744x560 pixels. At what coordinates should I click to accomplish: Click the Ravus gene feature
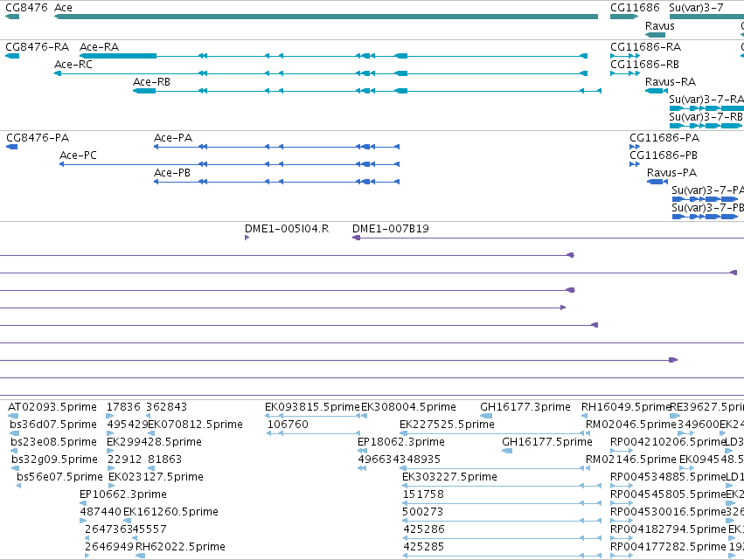(656, 35)
